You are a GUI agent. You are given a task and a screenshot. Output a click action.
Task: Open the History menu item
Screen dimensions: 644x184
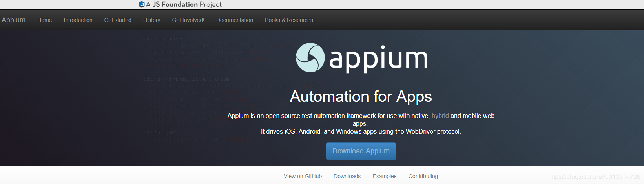tap(151, 20)
